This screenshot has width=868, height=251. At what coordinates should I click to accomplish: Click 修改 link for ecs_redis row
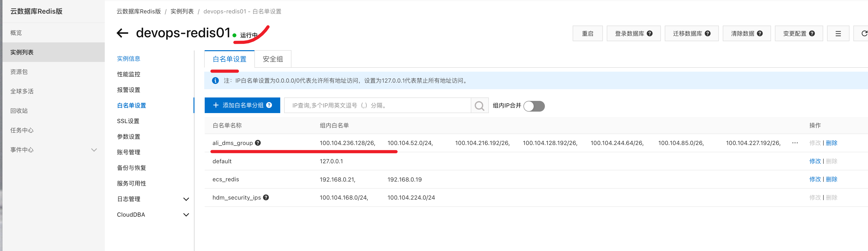pos(815,179)
